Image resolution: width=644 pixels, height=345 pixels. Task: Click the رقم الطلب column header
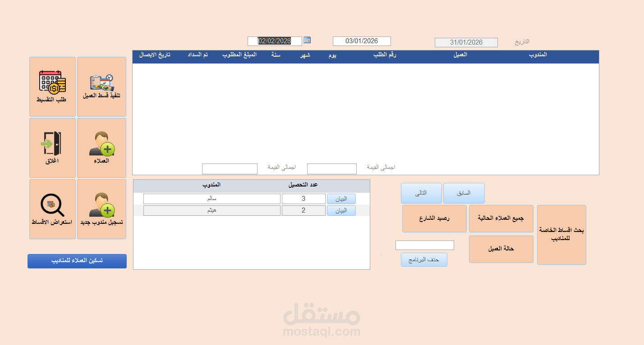point(385,54)
